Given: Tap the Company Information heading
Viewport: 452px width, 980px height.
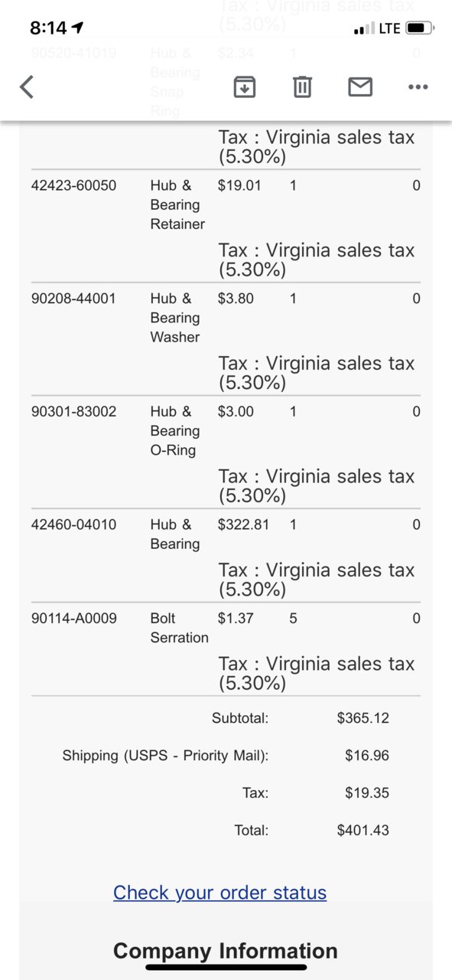Looking at the screenshot, I should pyautogui.click(x=225, y=951).
